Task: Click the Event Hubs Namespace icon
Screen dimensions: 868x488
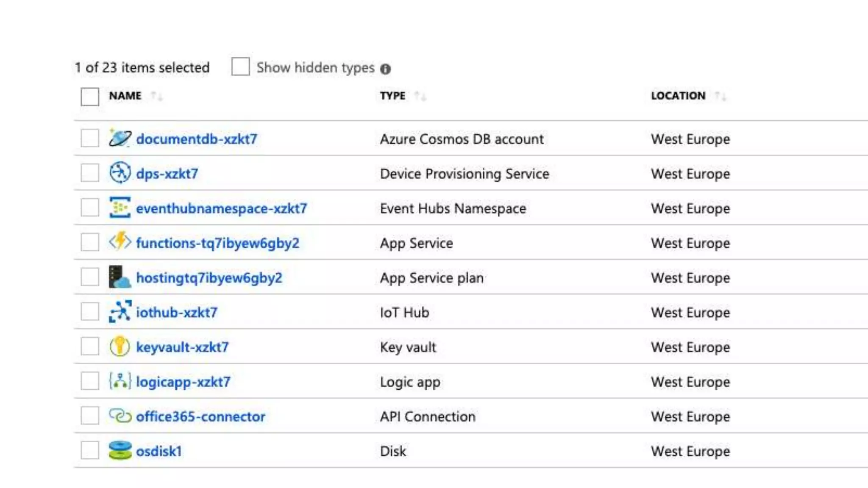Action: coord(120,208)
